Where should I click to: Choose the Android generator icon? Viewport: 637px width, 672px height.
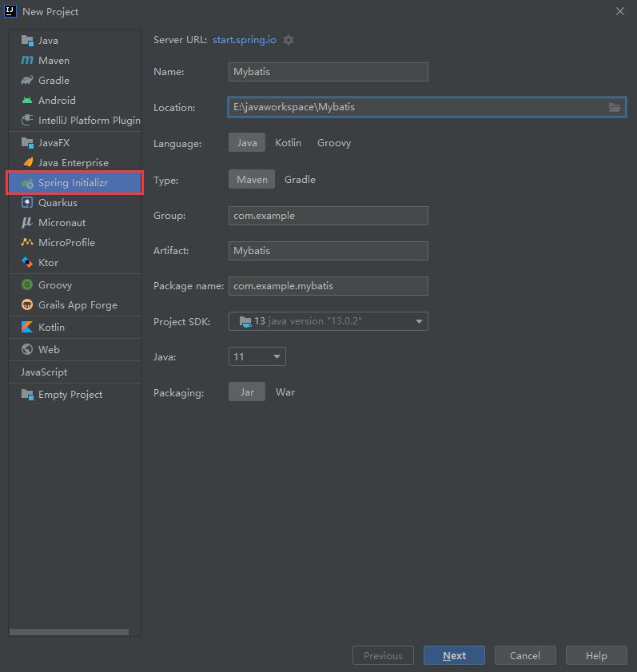27,101
